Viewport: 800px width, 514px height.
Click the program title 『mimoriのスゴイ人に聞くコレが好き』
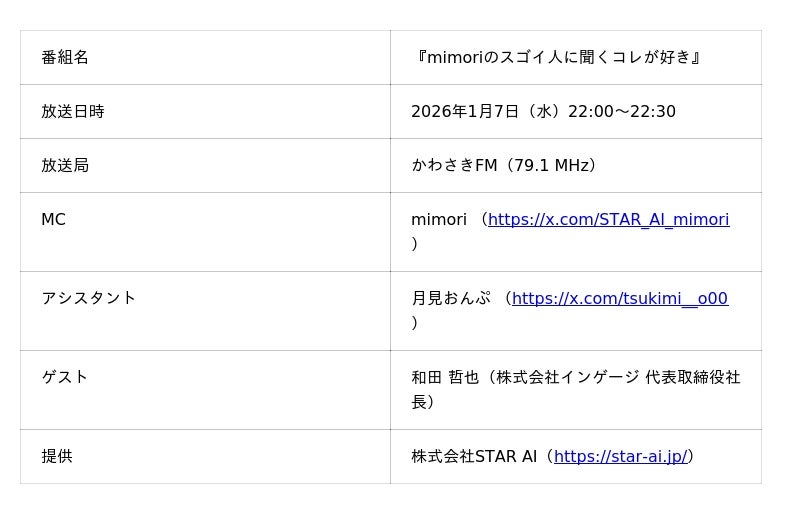(557, 58)
